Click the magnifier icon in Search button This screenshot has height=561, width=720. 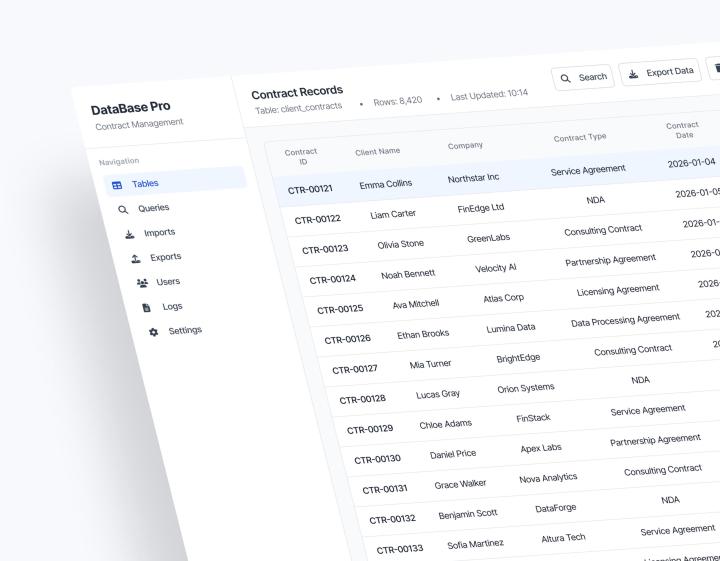click(566, 79)
